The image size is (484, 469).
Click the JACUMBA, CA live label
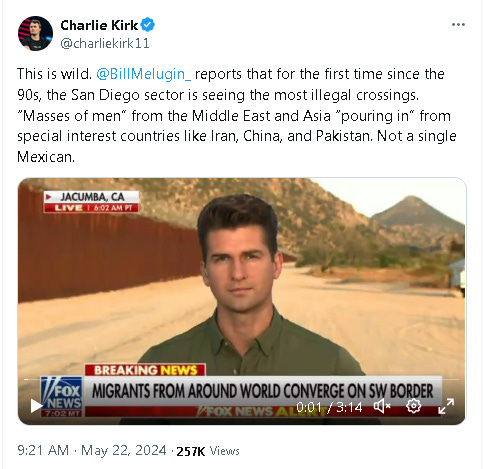(x=91, y=202)
